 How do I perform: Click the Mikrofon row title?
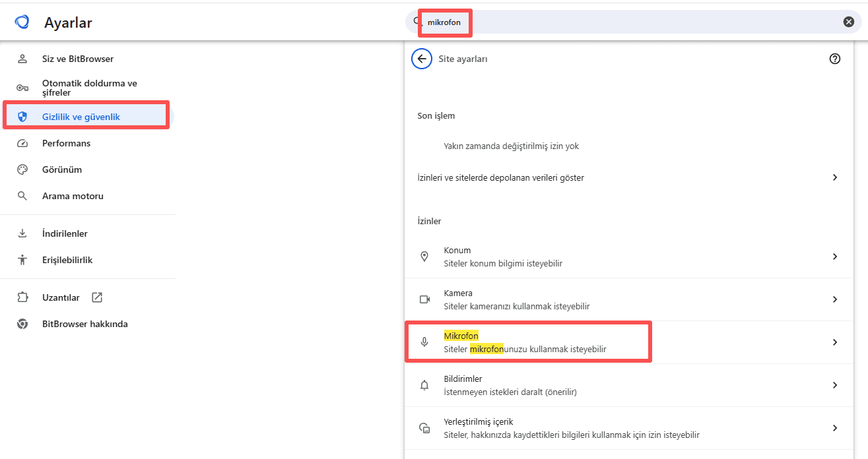[461, 336]
